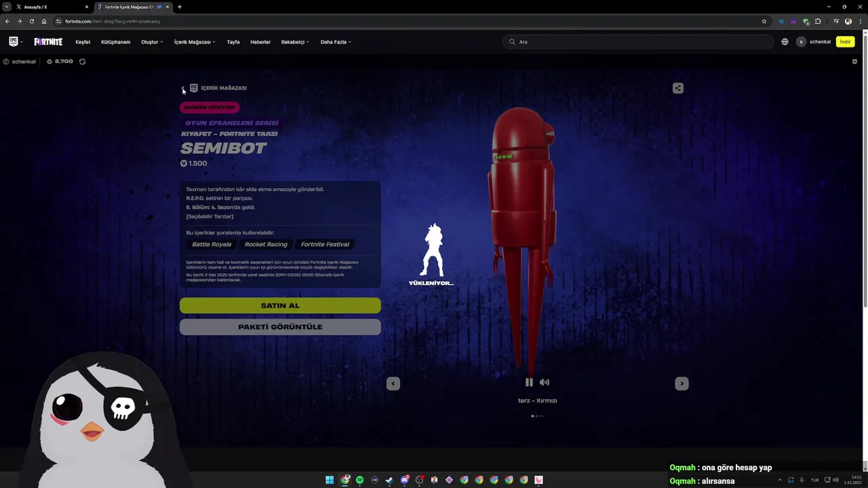868x488 pixels.
Task: Navigate back in the browser
Action: [7, 21]
